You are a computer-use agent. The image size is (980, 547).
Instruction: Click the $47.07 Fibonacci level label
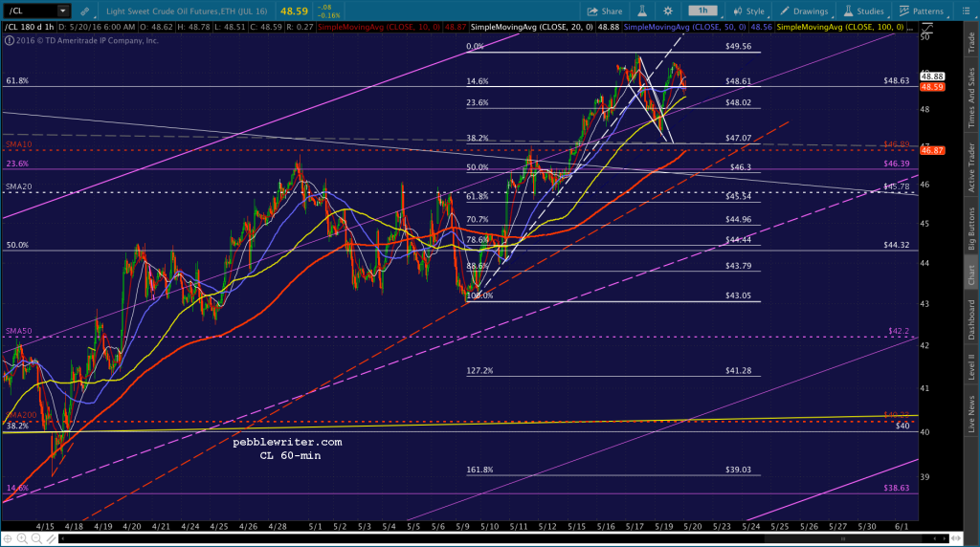point(738,138)
